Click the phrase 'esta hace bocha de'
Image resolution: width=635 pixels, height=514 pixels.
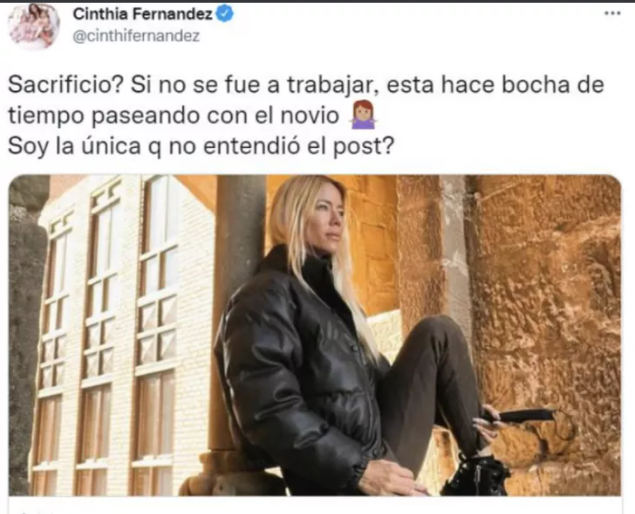pyautogui.click(x=495, y=85)
